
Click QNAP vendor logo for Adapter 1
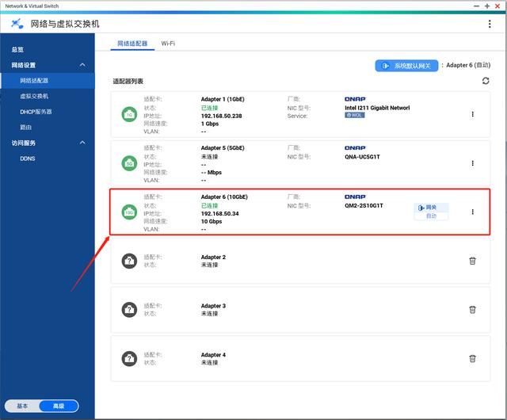(355, 99)
